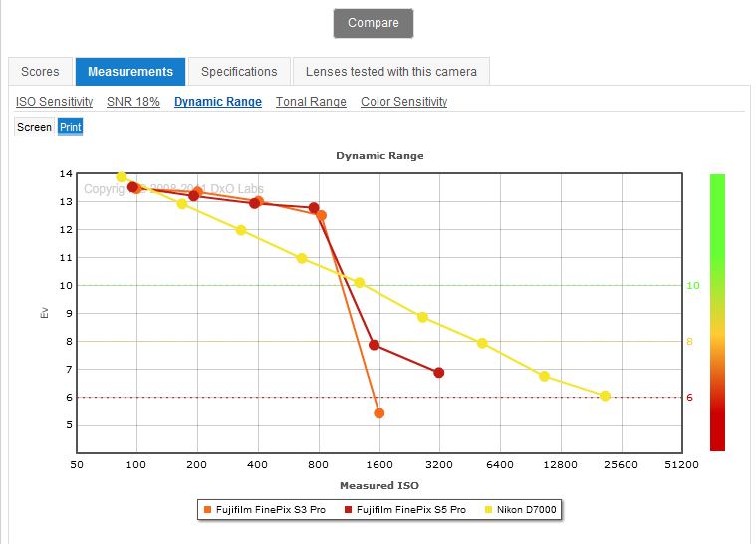
Task: Switch chart to Print mode
Action: 70,127
